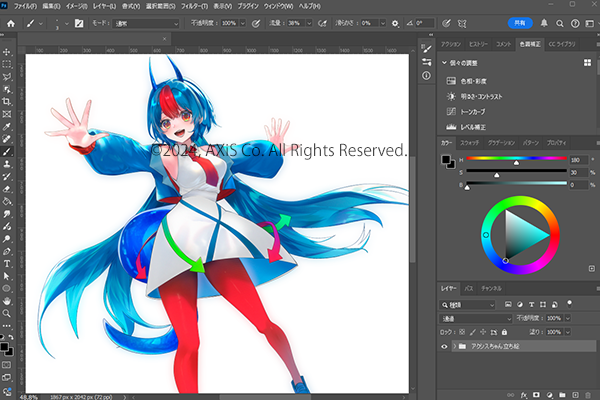Select the Crop tool

tap(7, 102)
